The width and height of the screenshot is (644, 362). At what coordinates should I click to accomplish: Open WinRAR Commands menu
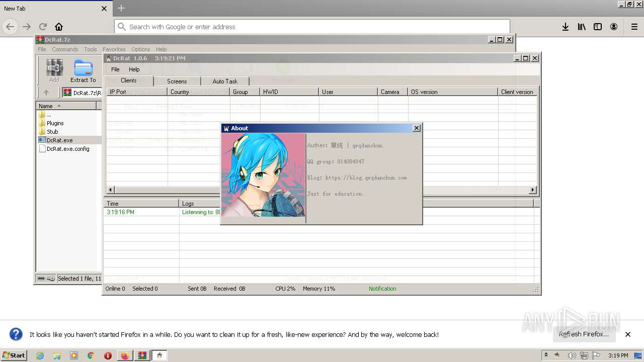click(x=65, y=49)
